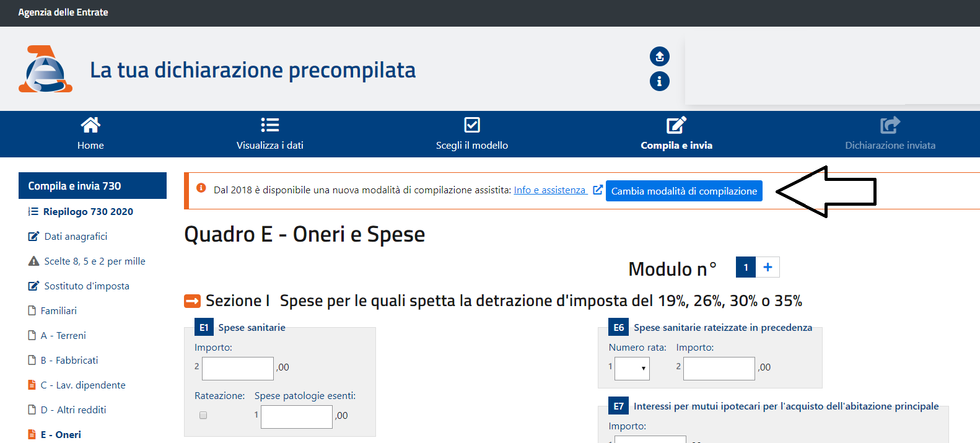Click the Visualizza i dati list icon

pos(269,125)
